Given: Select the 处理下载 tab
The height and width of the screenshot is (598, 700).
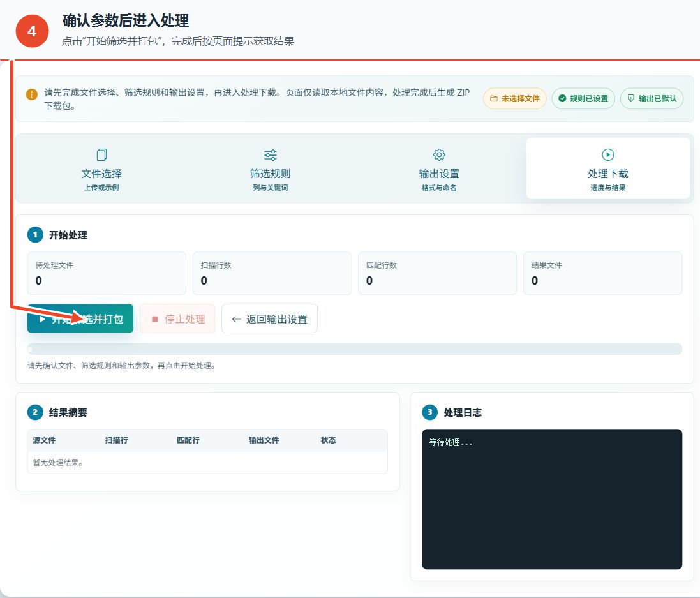Looking at the screenshot, I should [607, 168].
